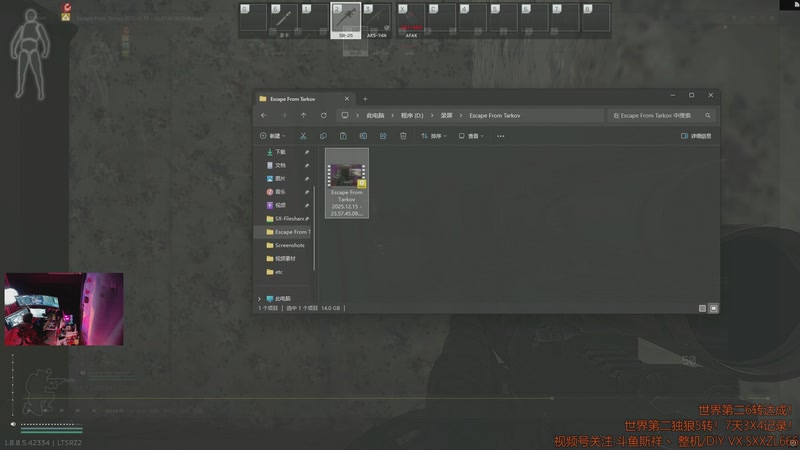Expand 此电脑 tree node in sidebar
Screen dimensions: 800x450
tap(259, 298)
